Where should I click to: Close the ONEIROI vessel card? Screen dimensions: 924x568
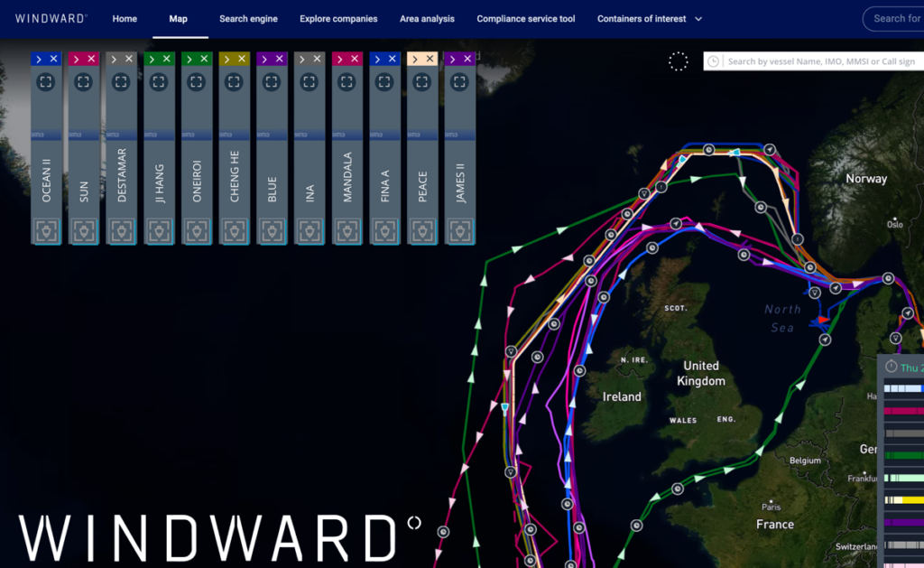pos(205,59)
